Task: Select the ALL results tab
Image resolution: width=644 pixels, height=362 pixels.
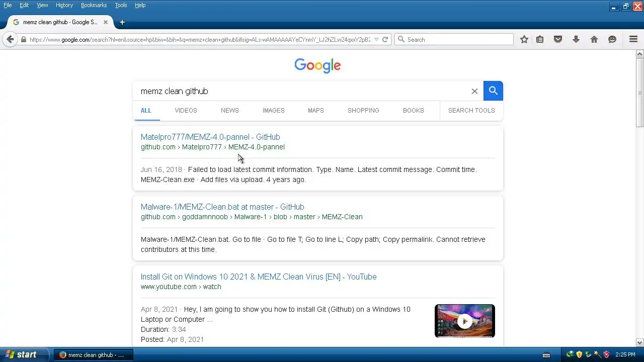Action: (146, 111)
